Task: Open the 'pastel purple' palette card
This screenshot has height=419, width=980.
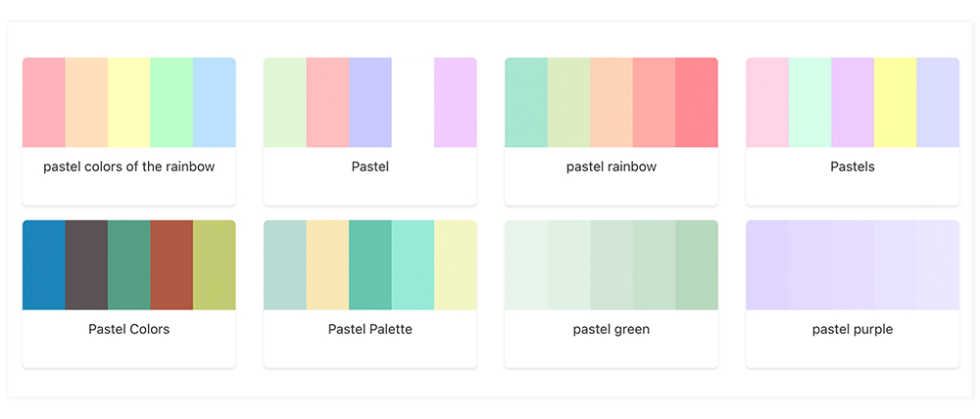Action: (853, 329)
